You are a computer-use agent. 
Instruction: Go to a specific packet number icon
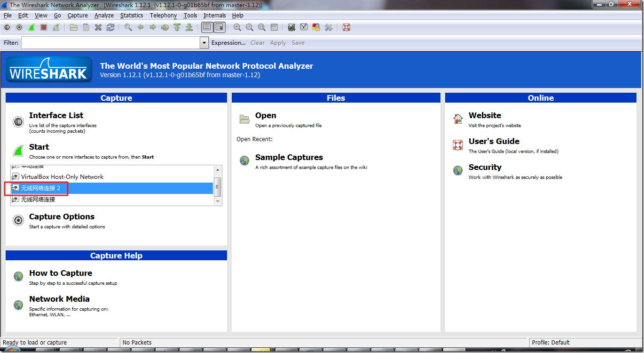coord(165,27)
